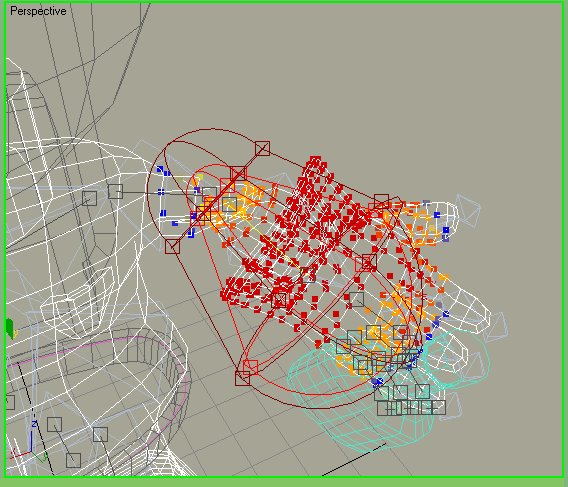Pick the leftmost gray bone node on the torso
The image size is (568, 487).
(x=89, y=199)
